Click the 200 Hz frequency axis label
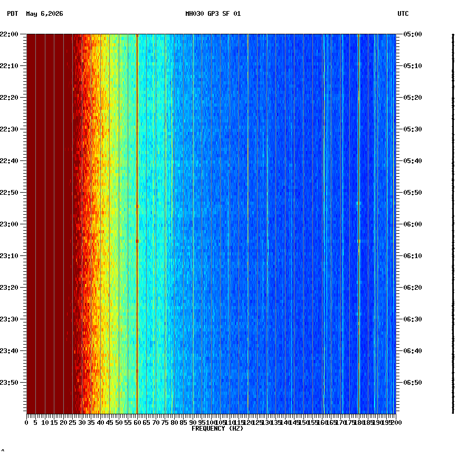 [396, 422]
